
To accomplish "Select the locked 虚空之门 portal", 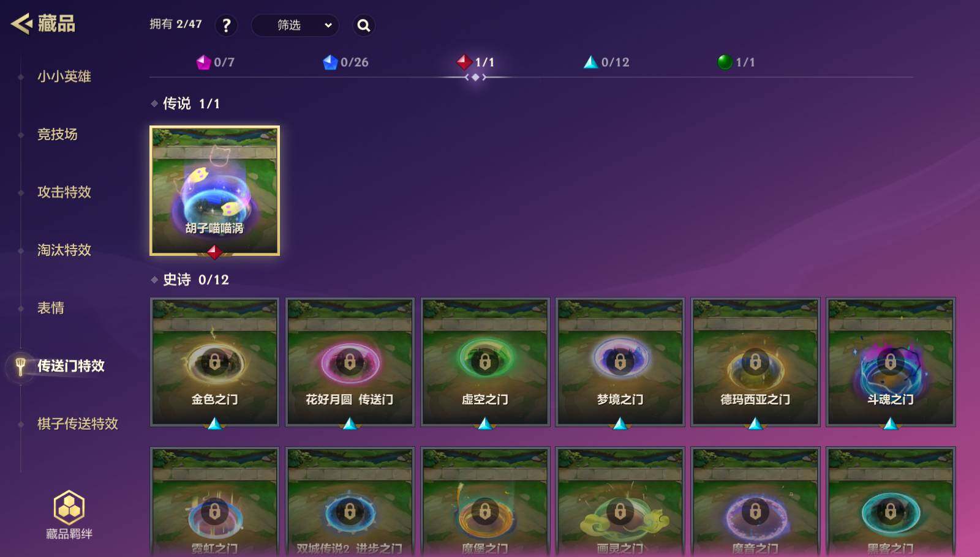I will coord(485,362).
